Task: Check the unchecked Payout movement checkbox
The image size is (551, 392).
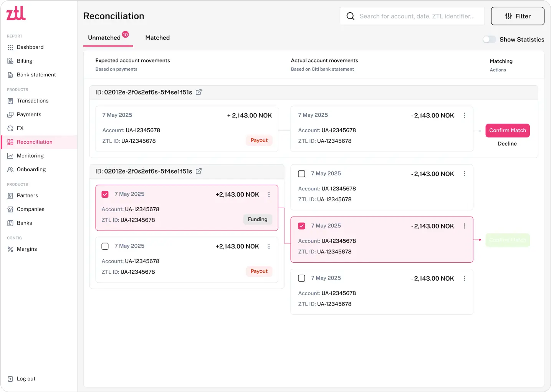Action: pos(105,246)
